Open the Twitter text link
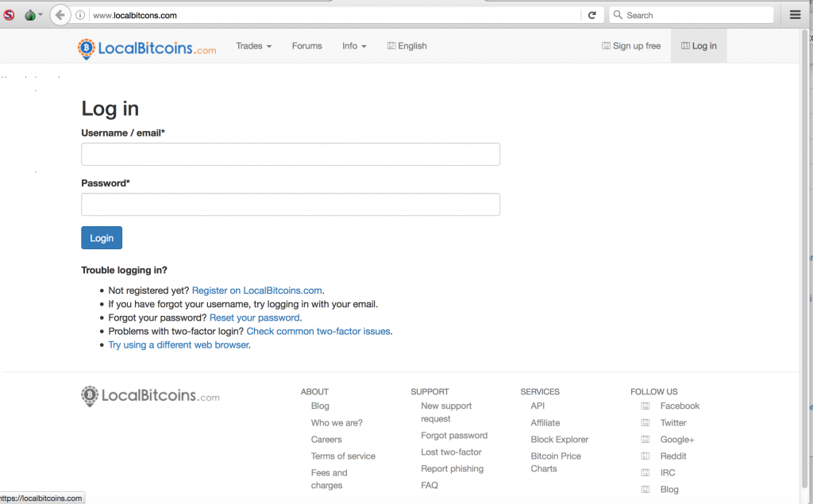 (673, 422)
